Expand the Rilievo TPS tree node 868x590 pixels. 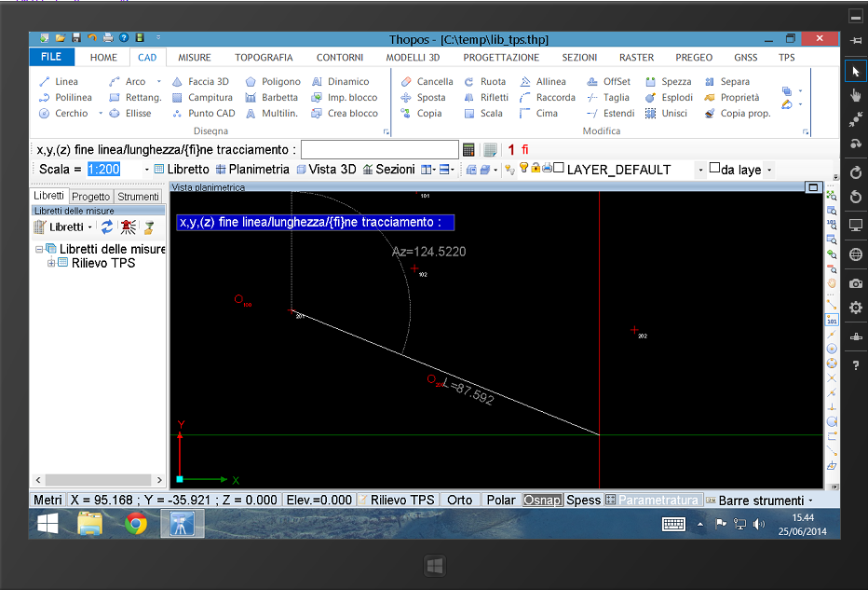(x=51, y=263)
